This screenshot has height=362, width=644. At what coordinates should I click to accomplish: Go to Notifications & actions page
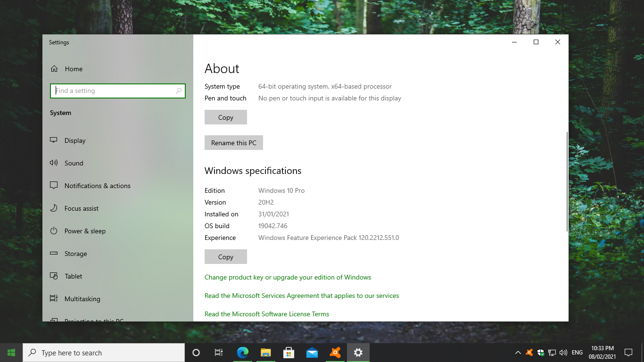(118, 186)
